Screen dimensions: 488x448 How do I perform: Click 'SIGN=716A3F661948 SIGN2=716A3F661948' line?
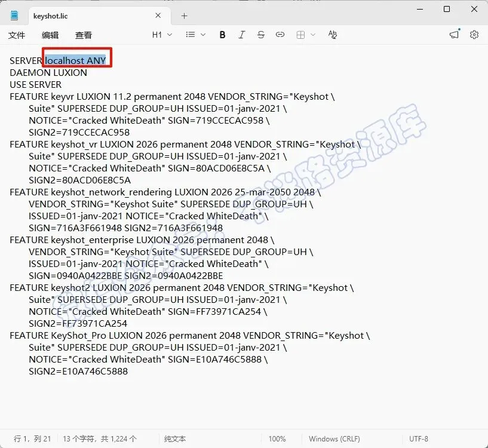click(126, 228)
